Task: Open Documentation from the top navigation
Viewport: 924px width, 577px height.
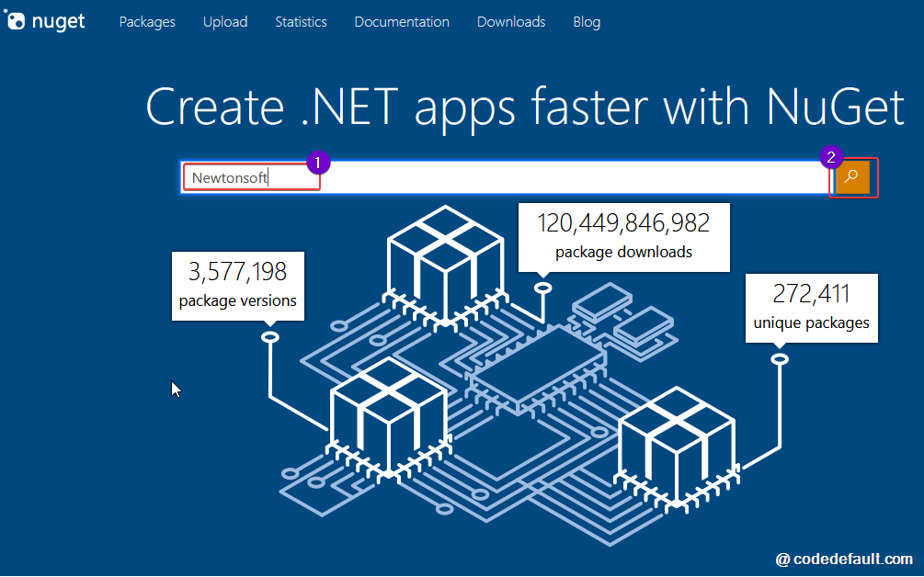Action: pos(402,22)
